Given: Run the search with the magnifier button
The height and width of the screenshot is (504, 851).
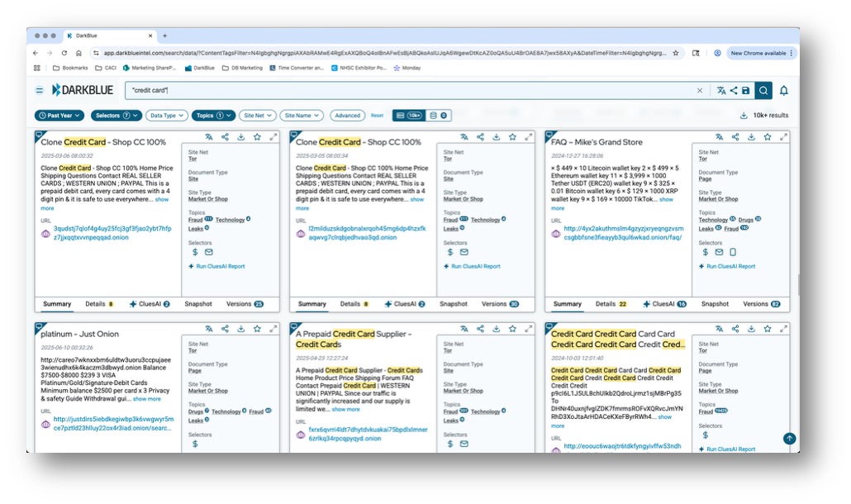Looking at the screenshot, I should pyautogui.click(x=763, y=91).
